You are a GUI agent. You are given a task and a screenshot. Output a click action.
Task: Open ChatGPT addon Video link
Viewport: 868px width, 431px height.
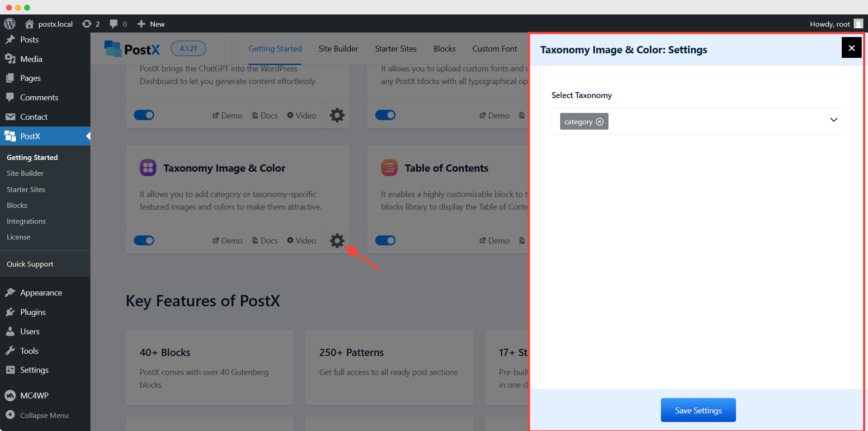[x=302, y=116]
